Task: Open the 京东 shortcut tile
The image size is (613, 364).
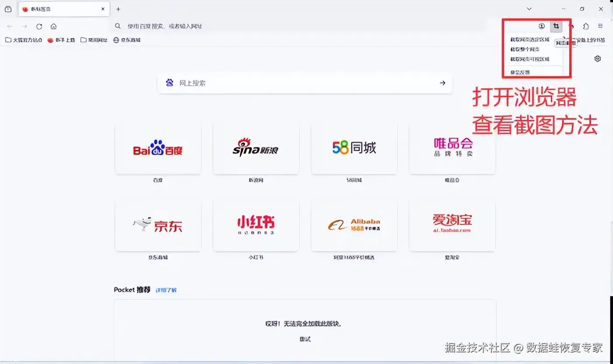Action: coord(158,226)
